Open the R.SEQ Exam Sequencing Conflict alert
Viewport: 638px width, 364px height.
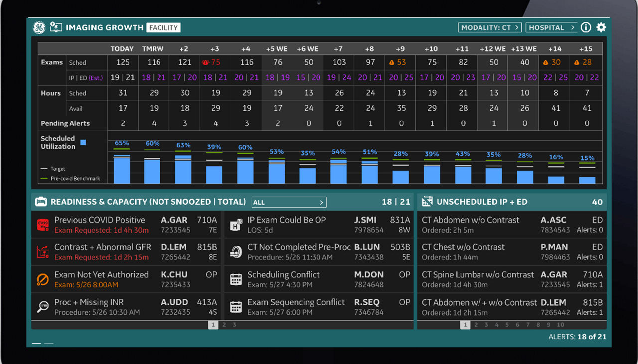[x=319, y=307]
